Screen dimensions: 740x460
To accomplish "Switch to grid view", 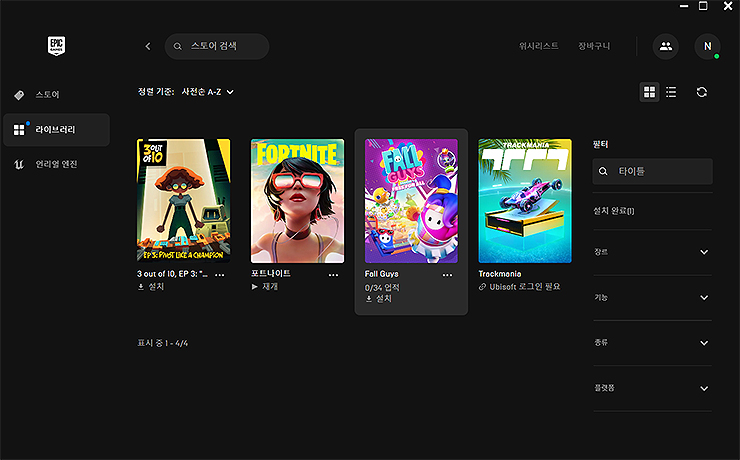I will pyautogui.click(x=649, y=92).
